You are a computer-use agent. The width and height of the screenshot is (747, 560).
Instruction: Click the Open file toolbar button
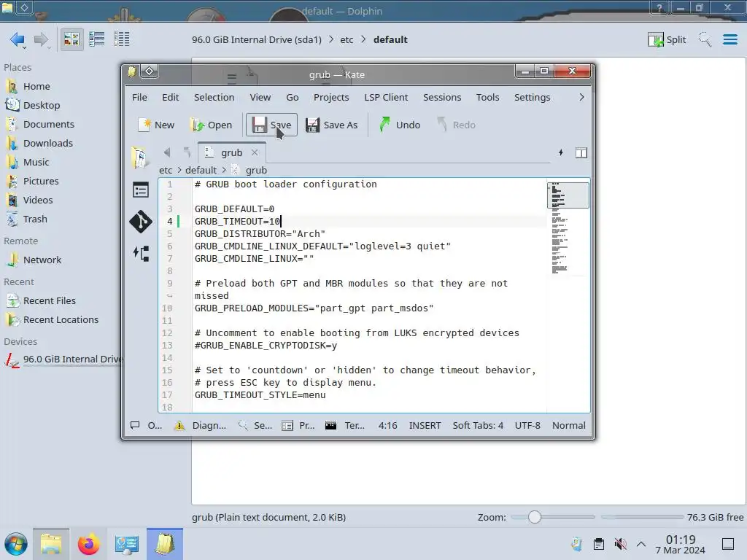coord(211,125)
